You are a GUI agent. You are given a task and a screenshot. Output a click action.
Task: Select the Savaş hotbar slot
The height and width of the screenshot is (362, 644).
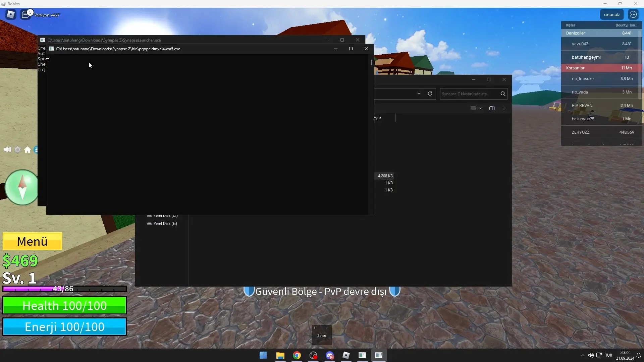[322, 335]
